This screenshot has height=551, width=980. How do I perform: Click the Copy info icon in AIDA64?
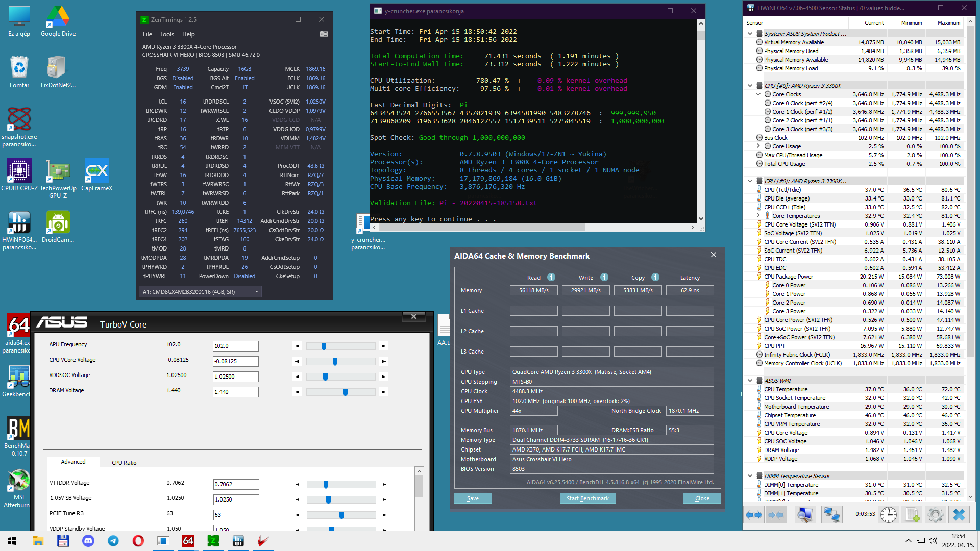coord(655,277)
